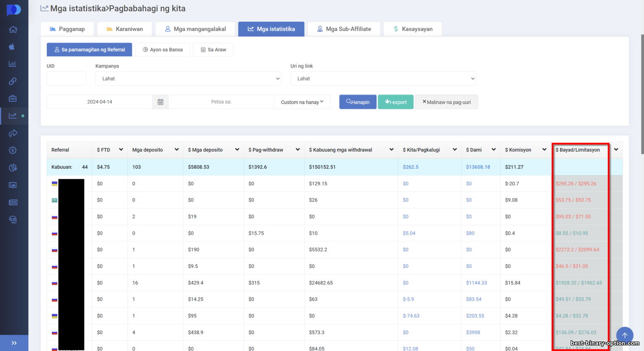Screen dimensions: 644x351
Task: Click the briefcase icon in sidebar
Action: pyautogui.click(x=13, y=98)
